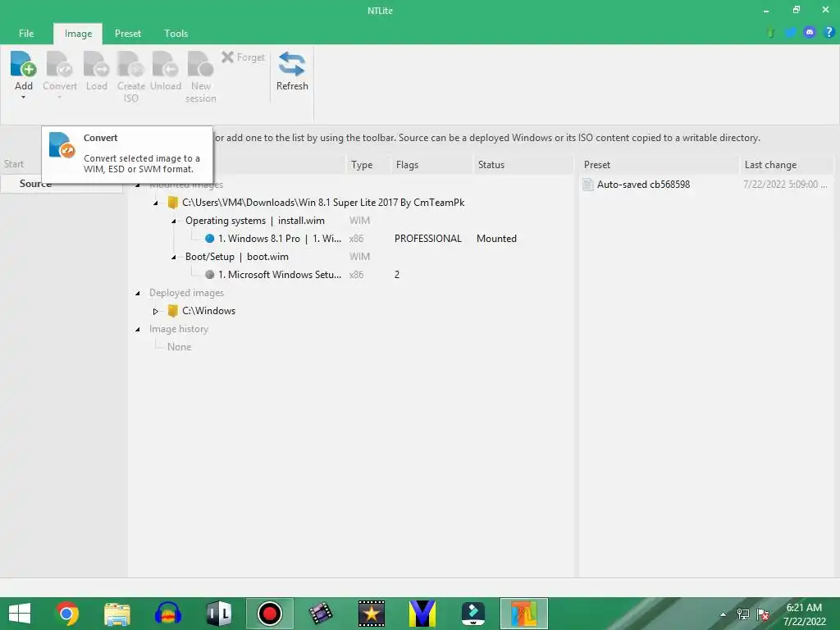Open the Discord link icon
The image size is (840, 630).
tap(810, 33)
